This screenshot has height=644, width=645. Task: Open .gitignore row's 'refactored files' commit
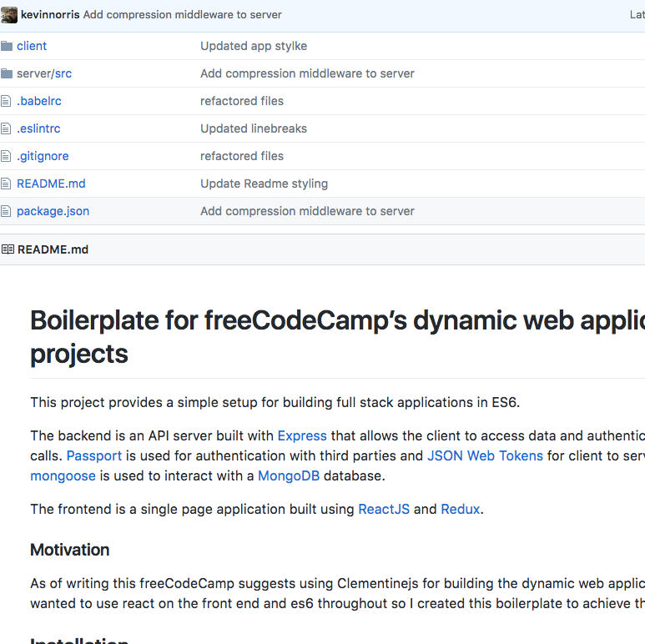242,156
